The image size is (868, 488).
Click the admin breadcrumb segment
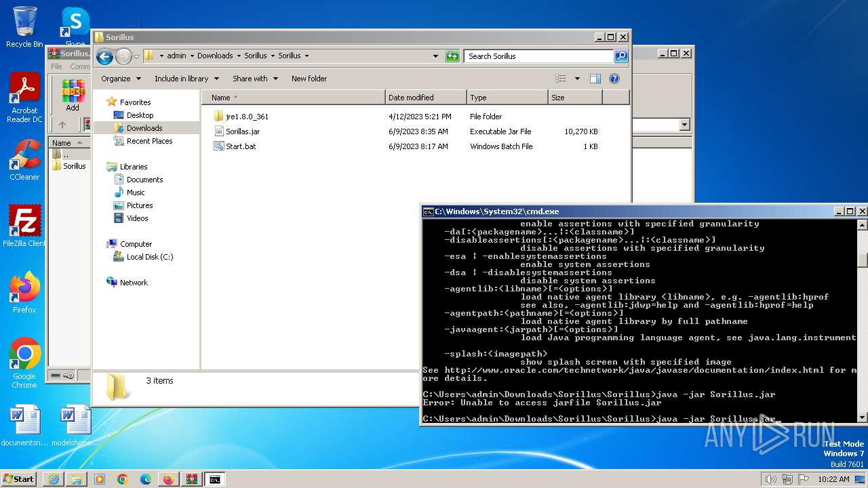(x=176, y=56)
